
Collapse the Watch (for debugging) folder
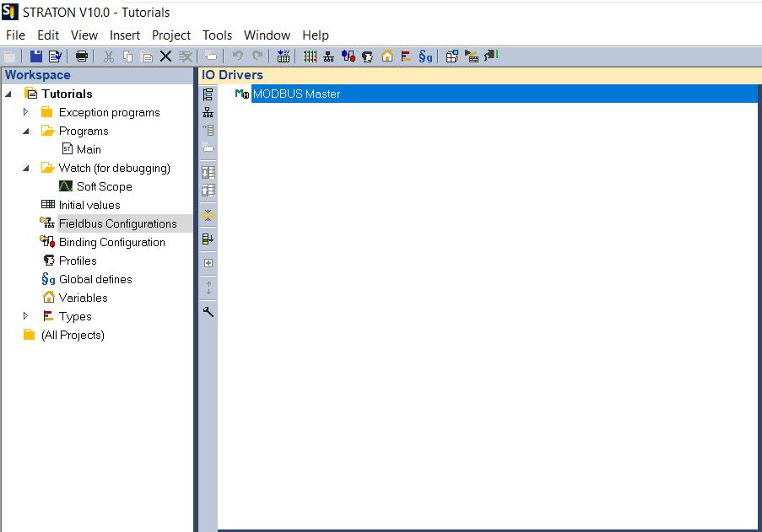(26, 168)
